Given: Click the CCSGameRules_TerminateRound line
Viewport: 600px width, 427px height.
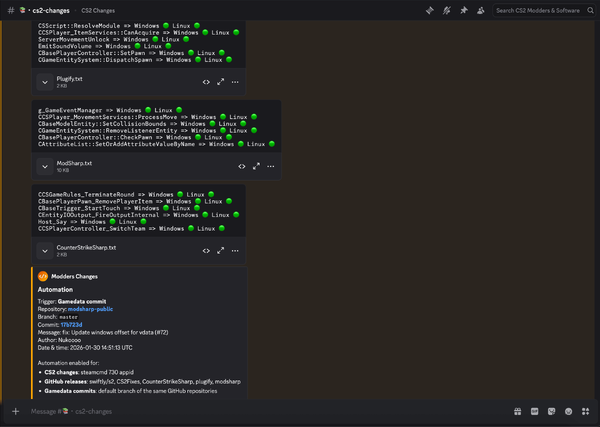Looking at the screenshot, I should 126,194.
